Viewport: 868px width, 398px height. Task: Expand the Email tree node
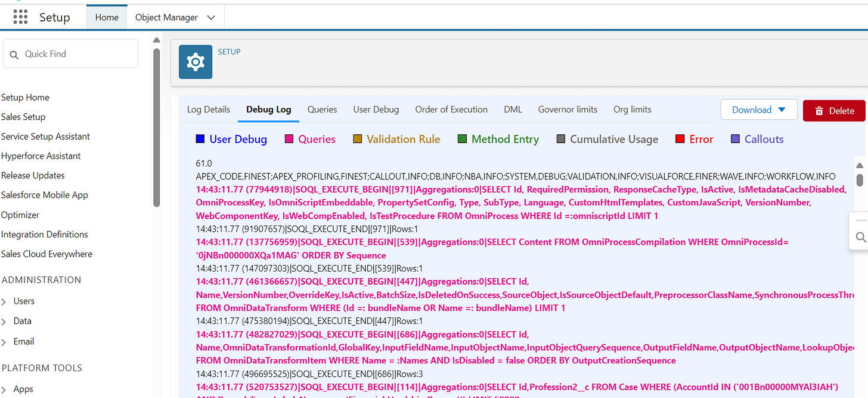pos(5,342)
